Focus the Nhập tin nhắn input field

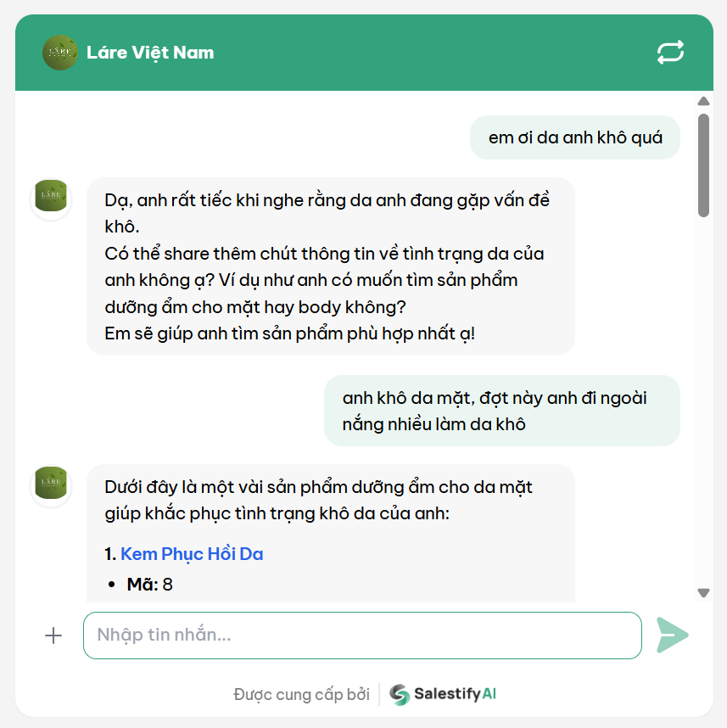tap(362, 636)
